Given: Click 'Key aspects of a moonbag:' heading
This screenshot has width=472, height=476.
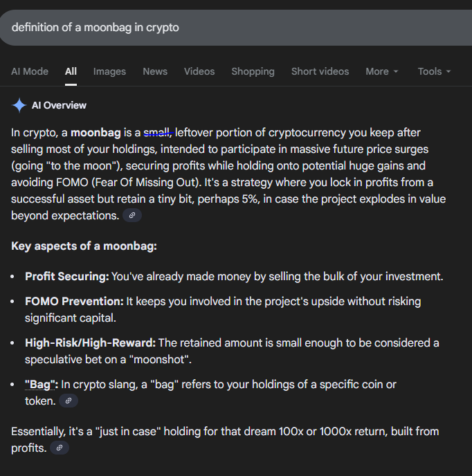Looking at the screenshot, I should point(84,246).
